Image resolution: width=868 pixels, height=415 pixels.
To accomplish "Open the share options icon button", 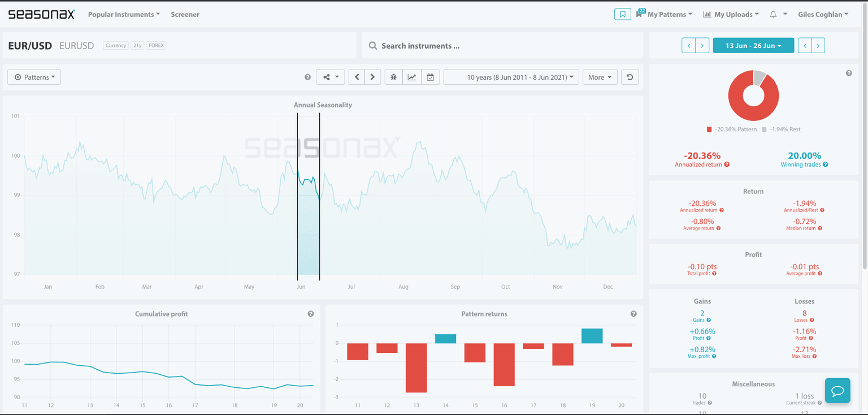I will pos(330,77).
